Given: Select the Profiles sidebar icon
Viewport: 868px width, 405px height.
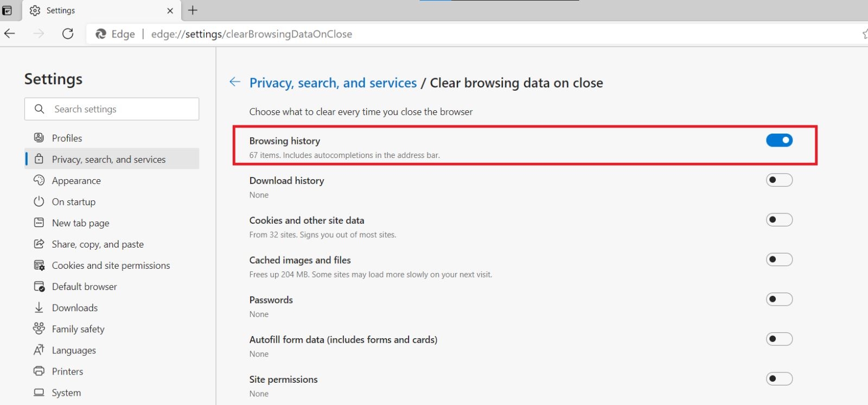Looking at the screenshot, I should (x=38, y=137).
